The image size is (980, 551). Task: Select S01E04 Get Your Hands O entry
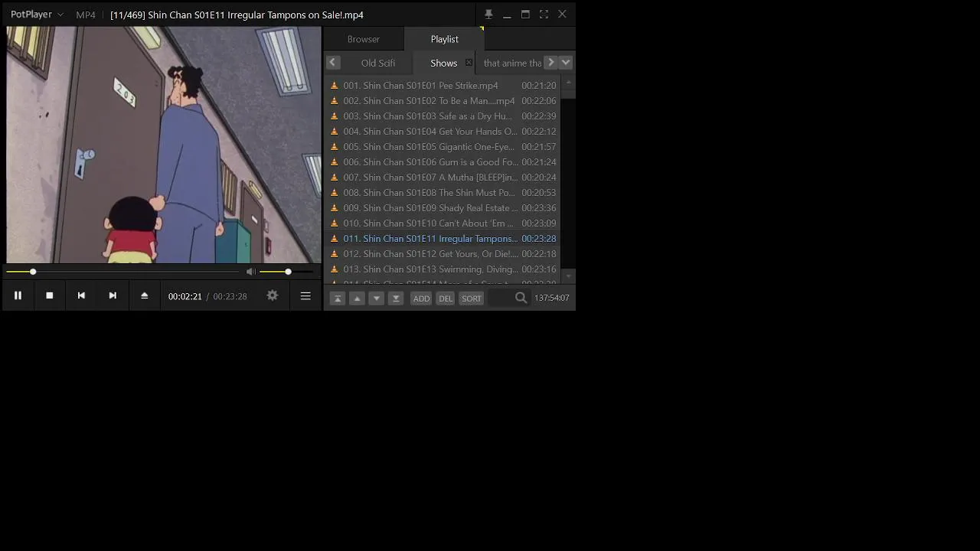pyautogui.click(x=443, y=132)
